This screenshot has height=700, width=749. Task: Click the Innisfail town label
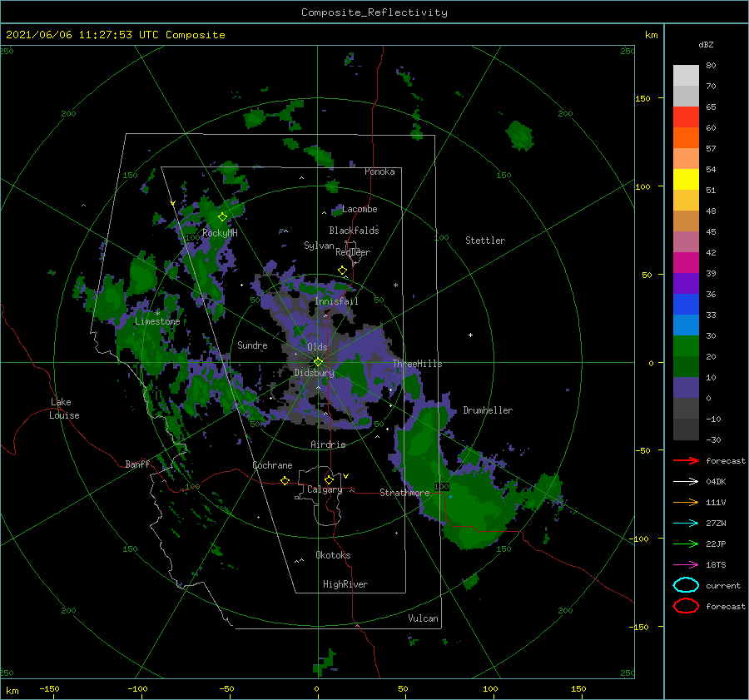coord(336,301)
